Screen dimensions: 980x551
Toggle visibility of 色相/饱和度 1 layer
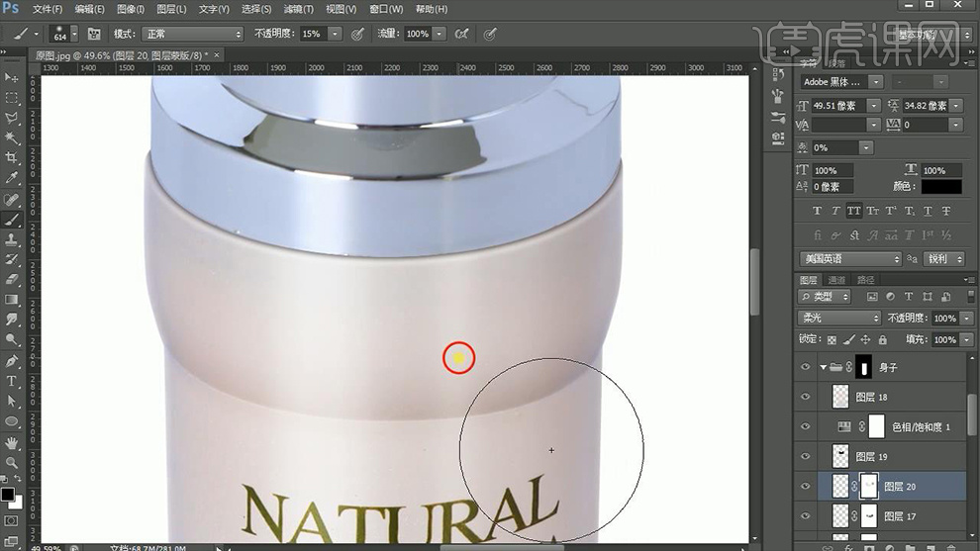coord(806,427)
